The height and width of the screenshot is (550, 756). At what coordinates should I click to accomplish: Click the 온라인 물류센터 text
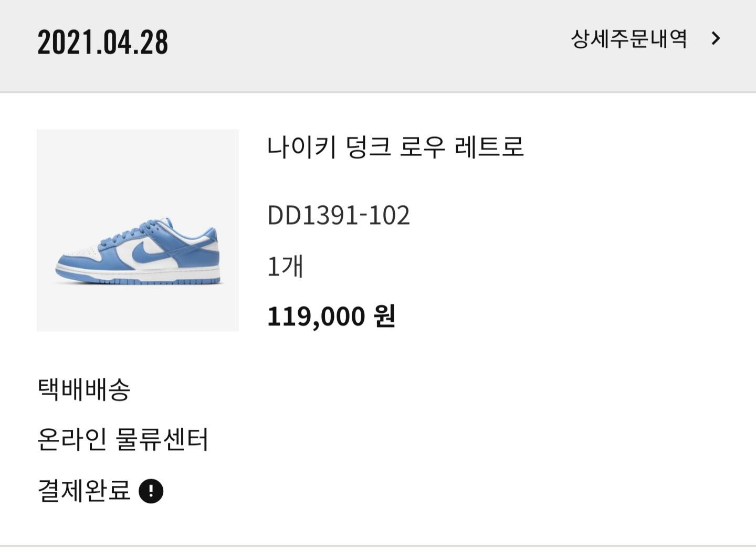pos(123,439)
